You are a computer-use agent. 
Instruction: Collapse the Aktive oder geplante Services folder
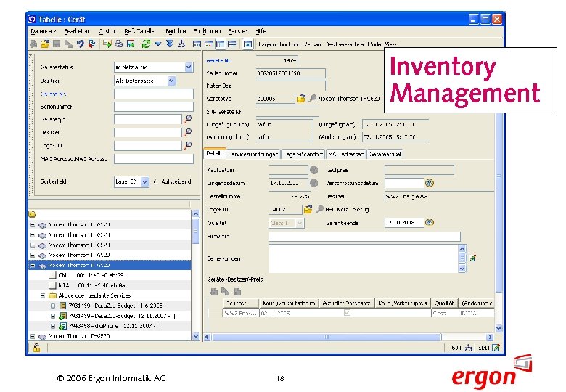pos(43,295)
